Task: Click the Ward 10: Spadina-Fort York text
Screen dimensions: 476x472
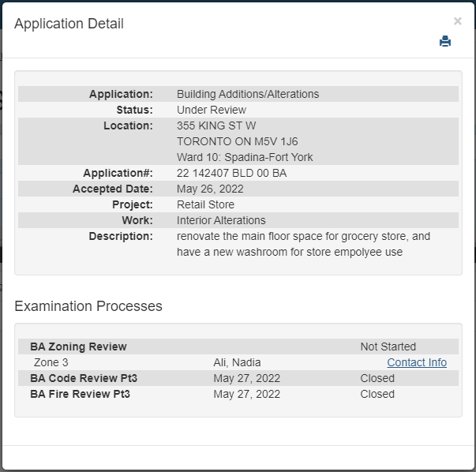Action: pos(245,157)
